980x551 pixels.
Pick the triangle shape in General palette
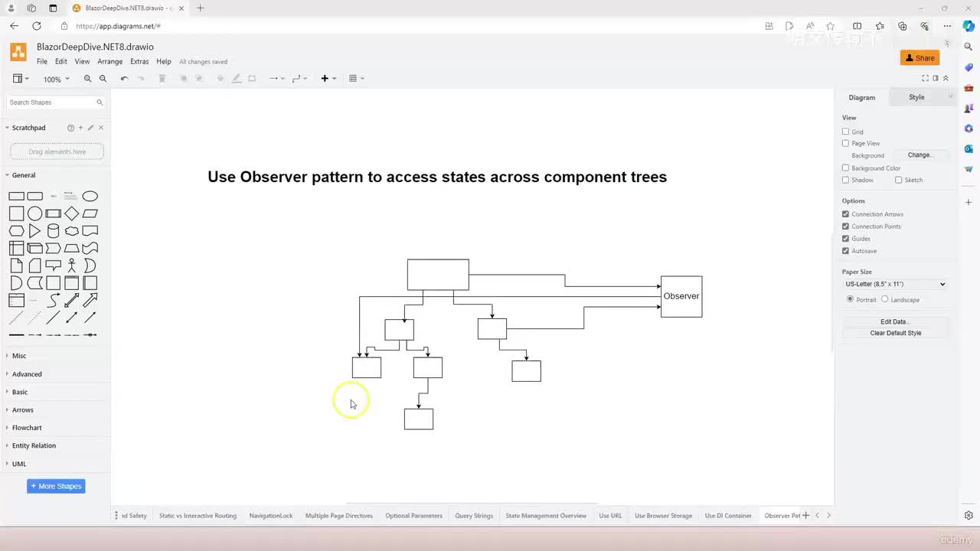click(34, 231)
